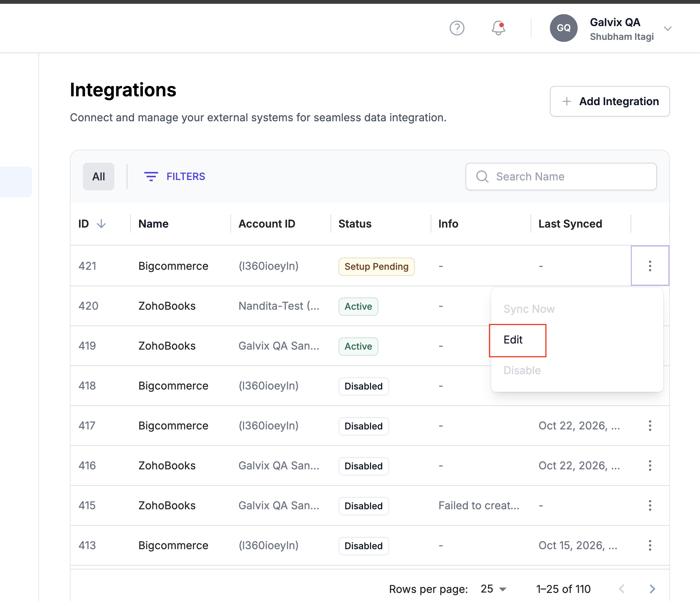Viewport: 700px width, 601px height.
Task: Click the Search Name input field
Action: 561,177
